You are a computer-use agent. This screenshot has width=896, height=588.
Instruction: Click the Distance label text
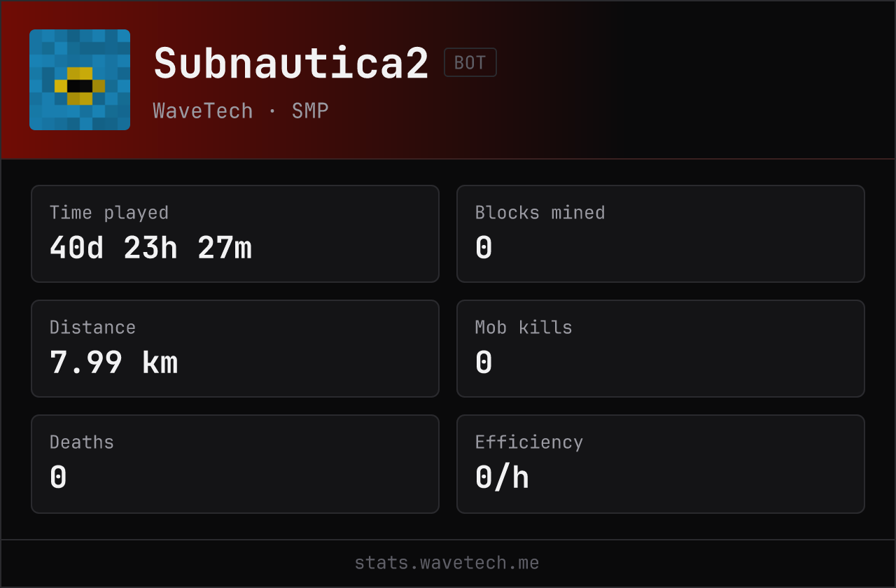pos(92,328)
